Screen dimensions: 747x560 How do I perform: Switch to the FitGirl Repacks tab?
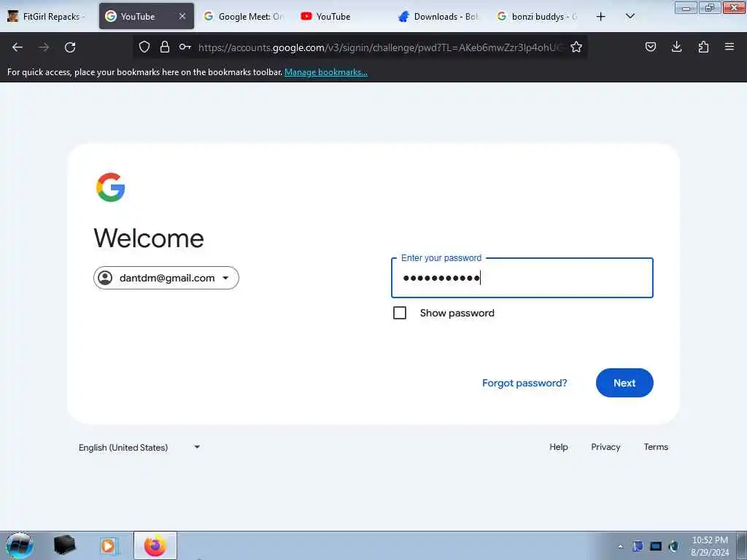(x=47, y=16)
